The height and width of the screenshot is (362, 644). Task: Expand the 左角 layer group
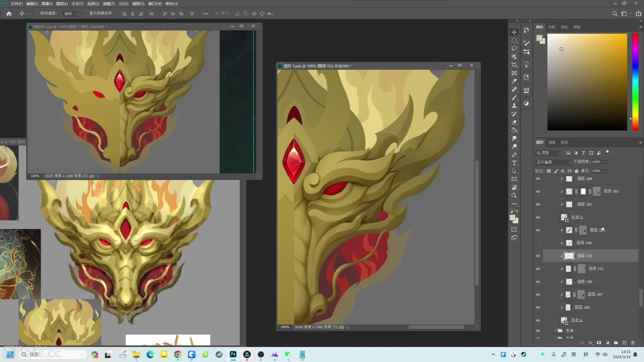tap(555, 331)
